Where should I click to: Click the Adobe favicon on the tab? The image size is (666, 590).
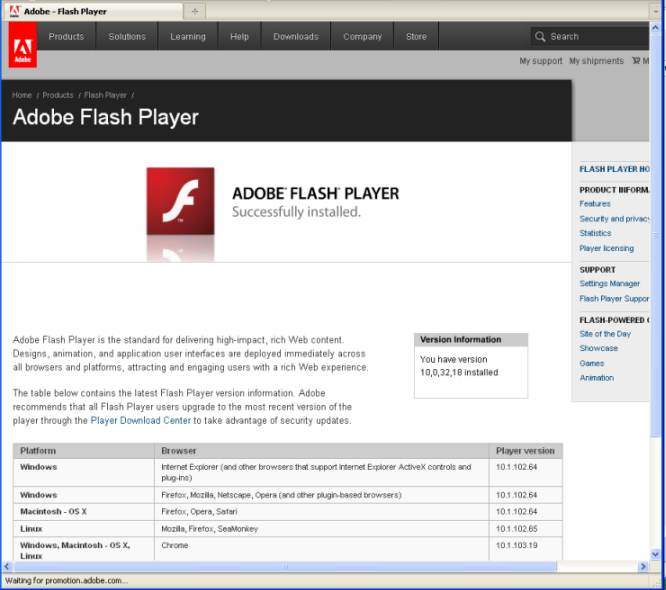coord(15,11)
